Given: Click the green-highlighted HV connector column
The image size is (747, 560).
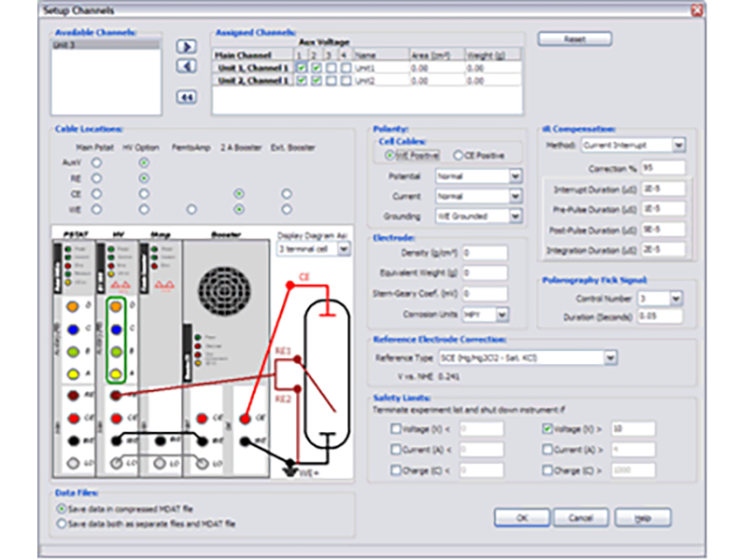Looking at the screenshot, I should pos(117,340).
